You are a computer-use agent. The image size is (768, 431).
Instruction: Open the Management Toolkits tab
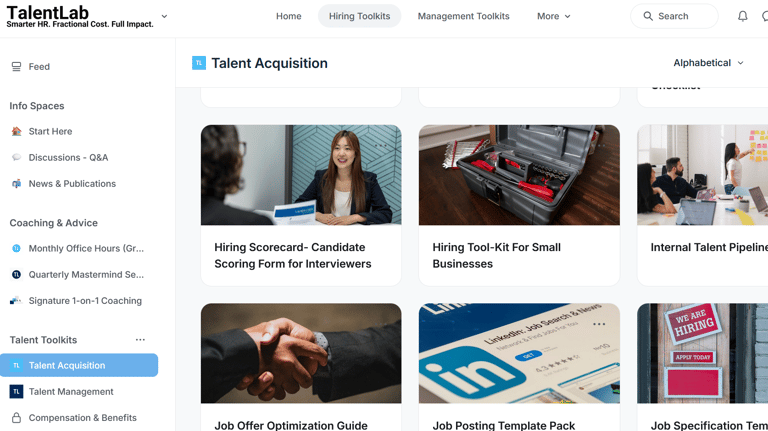click(463, 16)
